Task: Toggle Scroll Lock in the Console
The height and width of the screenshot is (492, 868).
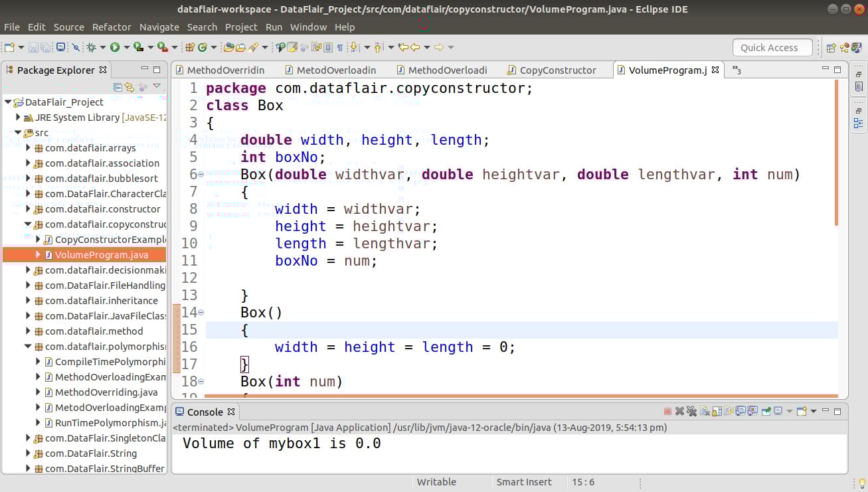Action: tap(716, 411)
